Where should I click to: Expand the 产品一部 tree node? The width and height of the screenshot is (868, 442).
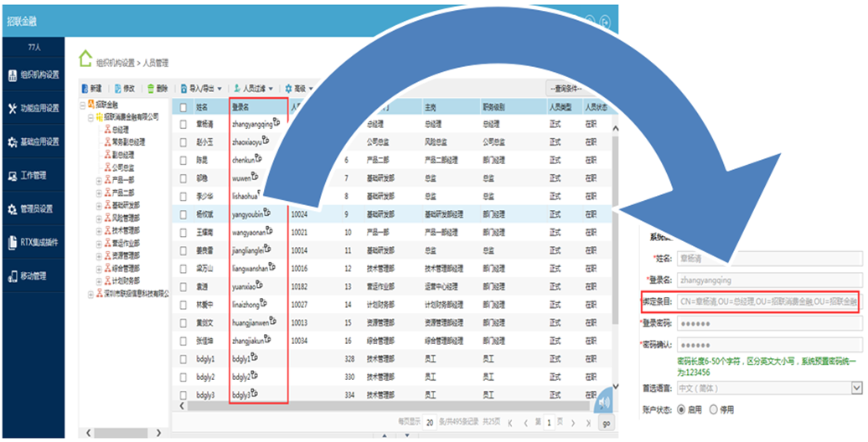click(x=100, y=182)
